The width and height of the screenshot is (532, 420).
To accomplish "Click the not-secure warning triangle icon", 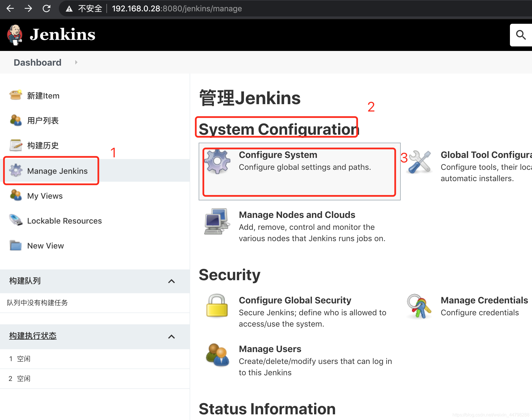I will point(69,9).
